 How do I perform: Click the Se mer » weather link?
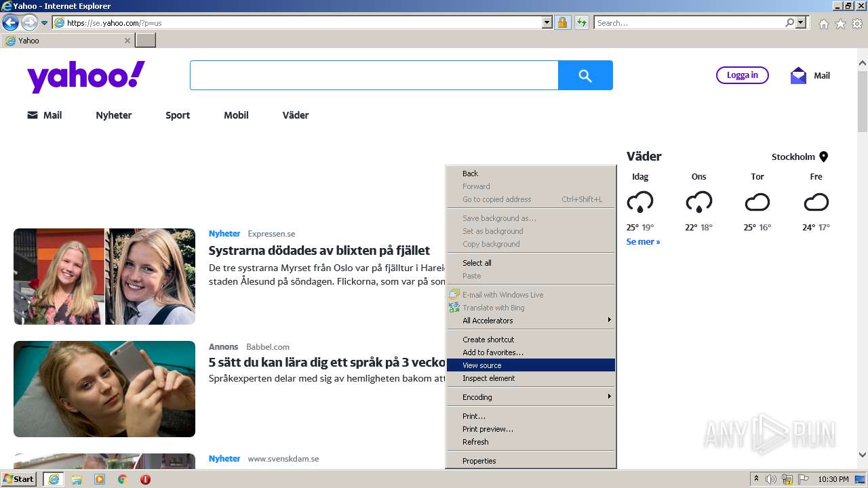pos(643,241)
